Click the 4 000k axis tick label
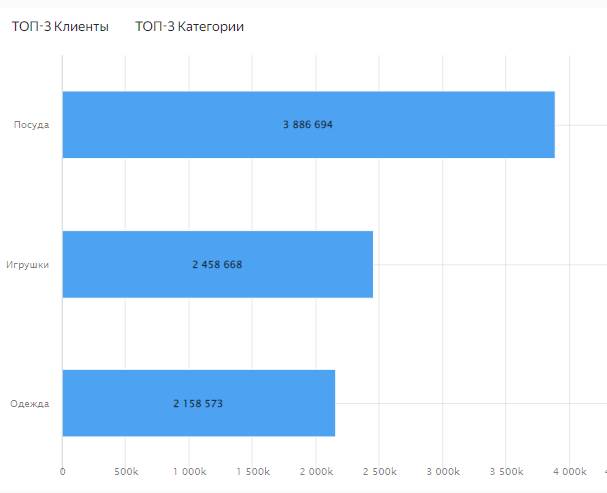Viewport: 607px width, 493px height. point(570,470)
